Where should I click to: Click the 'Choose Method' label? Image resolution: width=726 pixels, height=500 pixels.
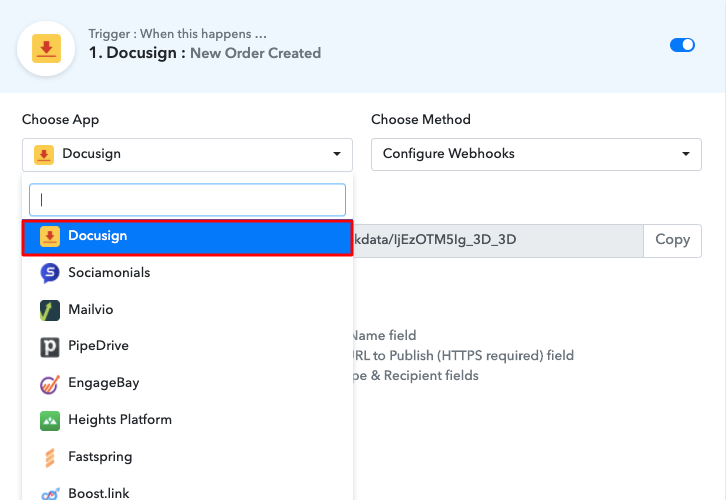coord(421,119)
